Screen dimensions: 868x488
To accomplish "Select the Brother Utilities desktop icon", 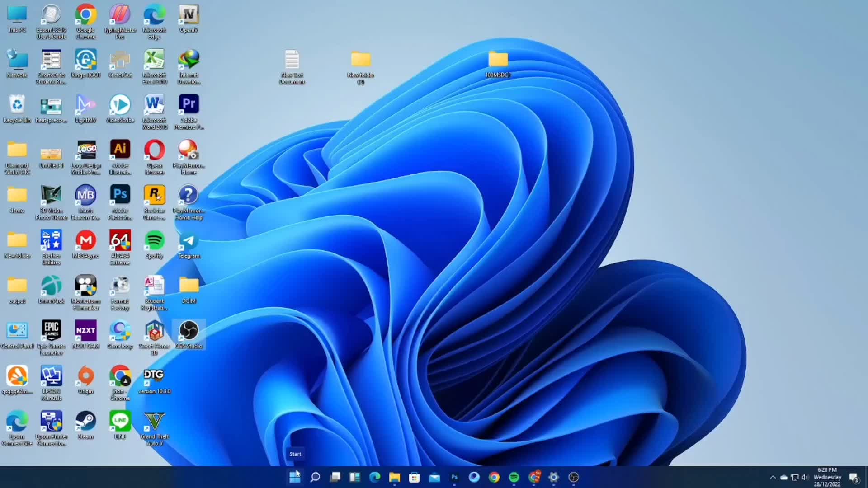I will point(51,248).
